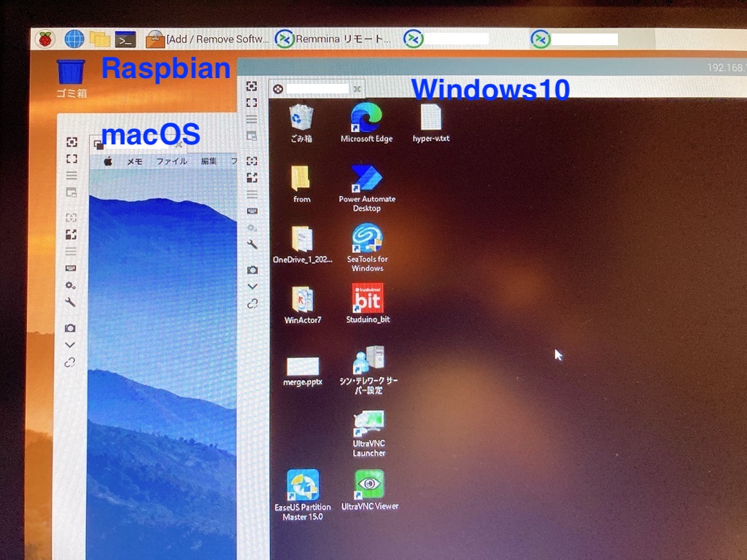
Task: Select the UltraVNC Viewer shortcut
Action: [370, 491]
